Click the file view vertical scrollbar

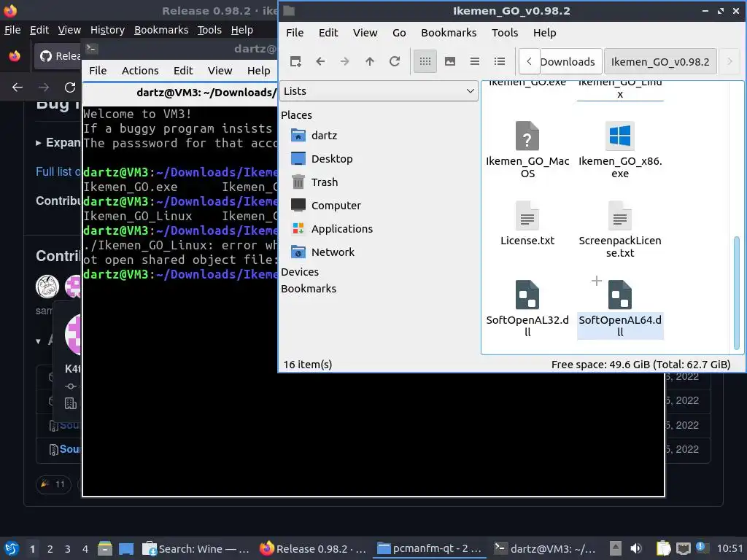(x=737, y=292)
